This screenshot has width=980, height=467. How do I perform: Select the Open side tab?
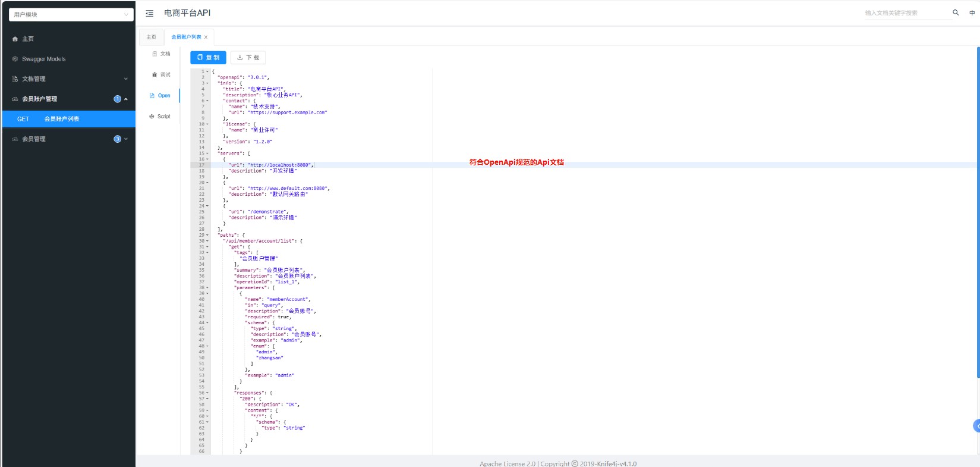pyautogui.click(x=160, y=96)
